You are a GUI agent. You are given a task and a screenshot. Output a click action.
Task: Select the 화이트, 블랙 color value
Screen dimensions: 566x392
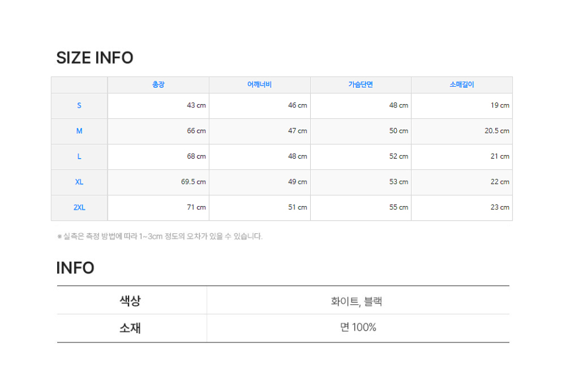357,301
